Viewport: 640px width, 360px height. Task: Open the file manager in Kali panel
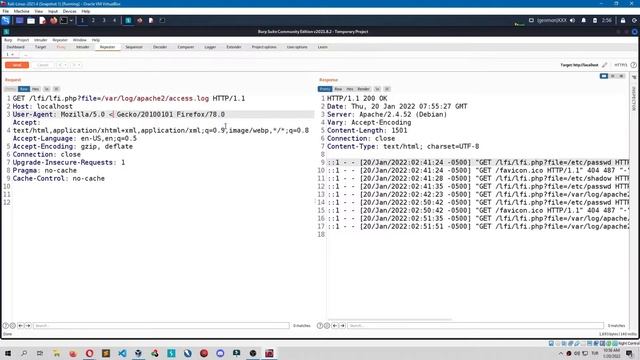tap(31, 20)
